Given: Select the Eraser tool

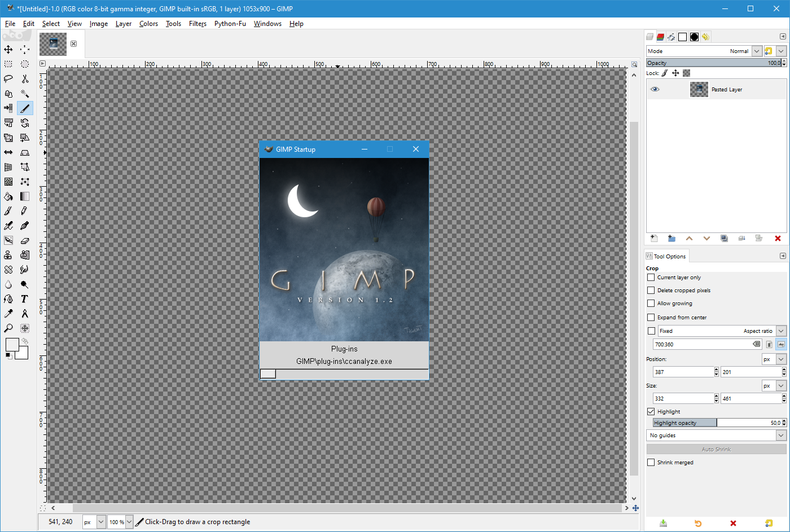Looking at the screenshot, I should [25, 240].
